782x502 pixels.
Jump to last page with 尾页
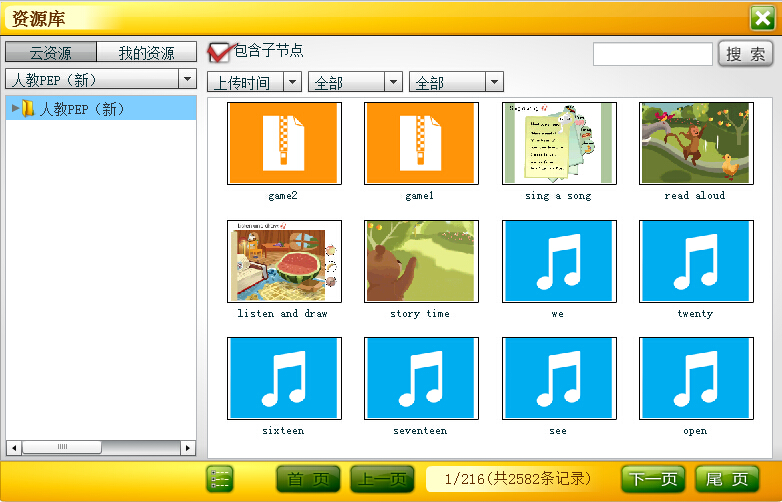point(726,479)
